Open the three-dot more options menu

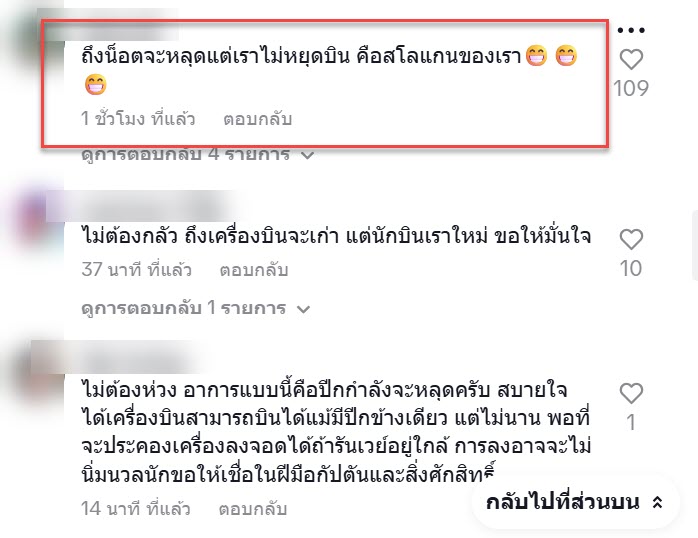tap(631, 30)
